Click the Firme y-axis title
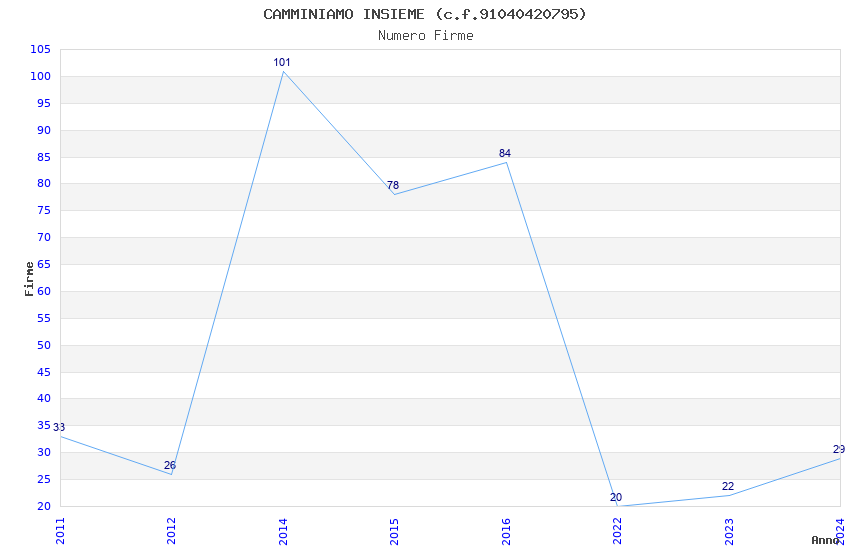Screen dimensions: 850x550 click(x=29, y=279)
